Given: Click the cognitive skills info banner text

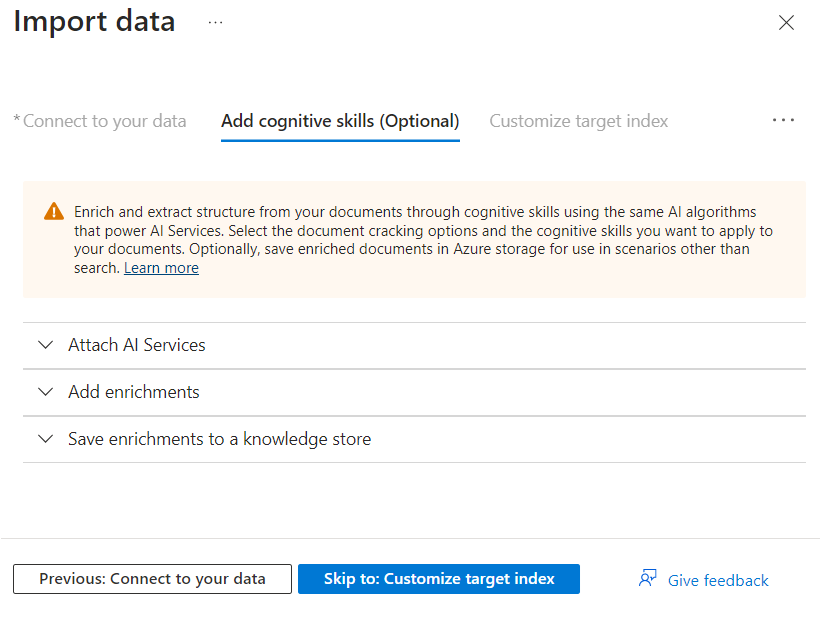Looking at the screenshot, I should pos(420,231).
